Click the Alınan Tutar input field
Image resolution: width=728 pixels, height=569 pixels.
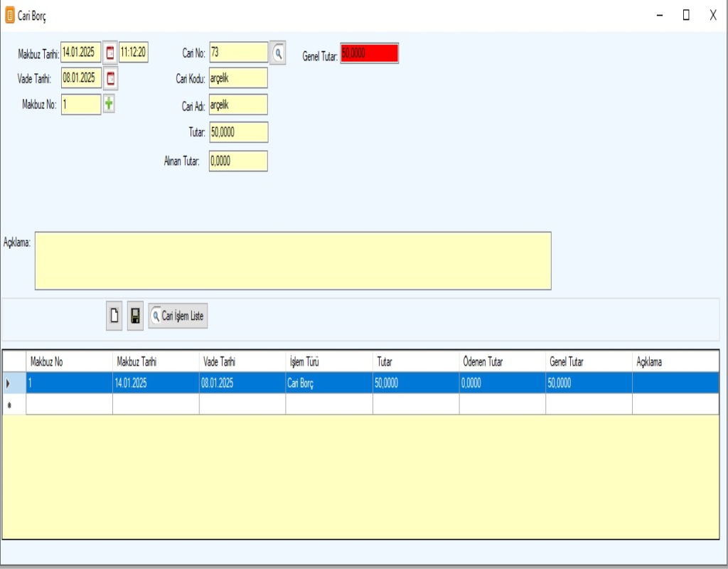tap(238, 161)
